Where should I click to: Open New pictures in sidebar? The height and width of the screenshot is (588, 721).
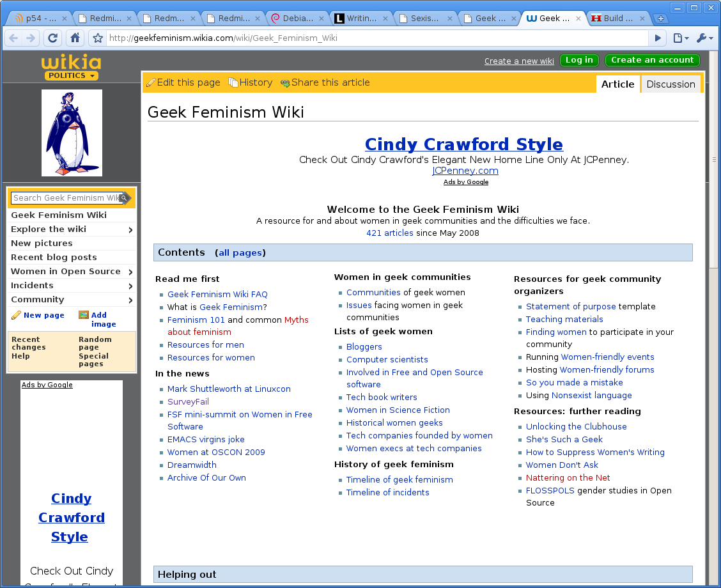(x=42, y=244)
